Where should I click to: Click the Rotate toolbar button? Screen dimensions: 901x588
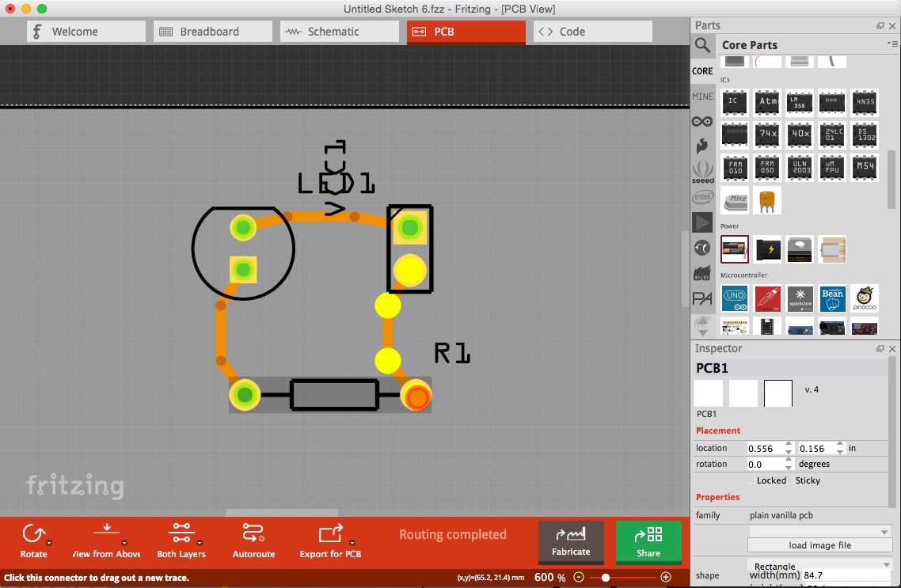pos(33,541)
